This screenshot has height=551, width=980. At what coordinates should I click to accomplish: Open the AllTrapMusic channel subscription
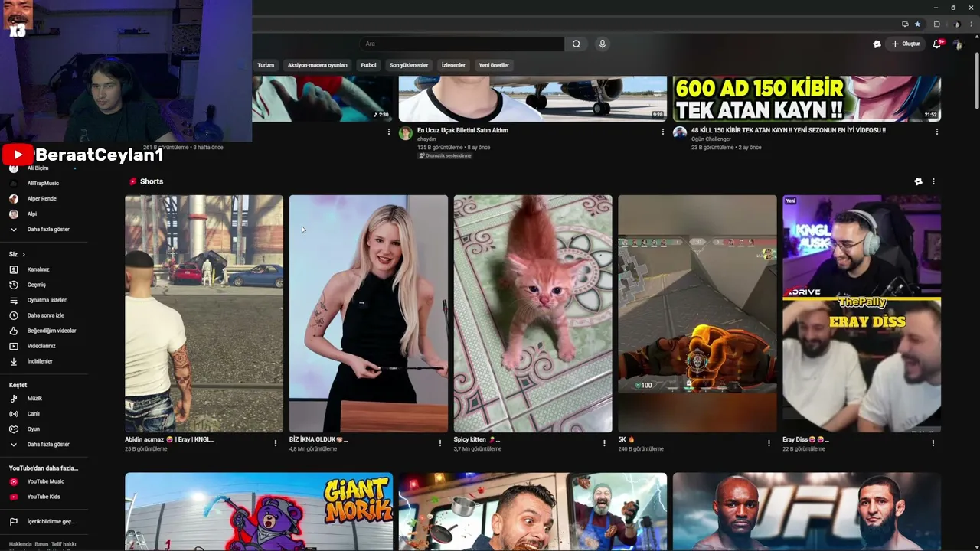[x=44, y=184]
